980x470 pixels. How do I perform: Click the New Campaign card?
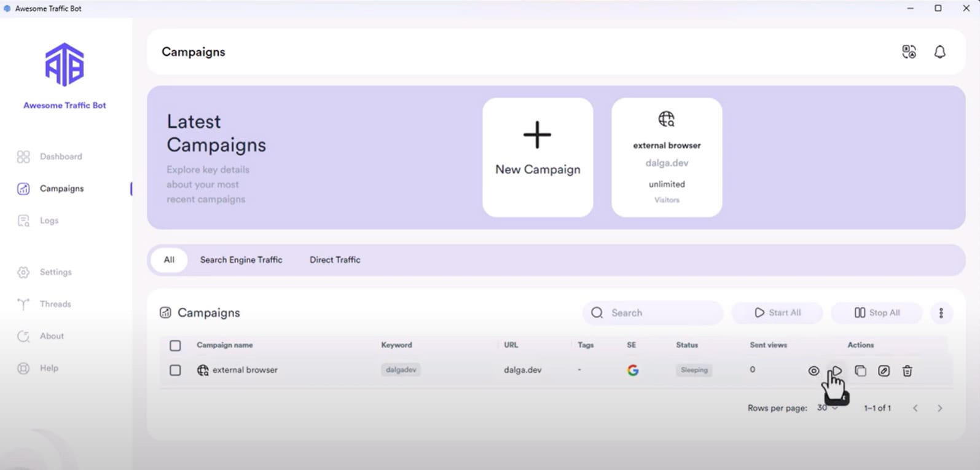click(538, 157)
